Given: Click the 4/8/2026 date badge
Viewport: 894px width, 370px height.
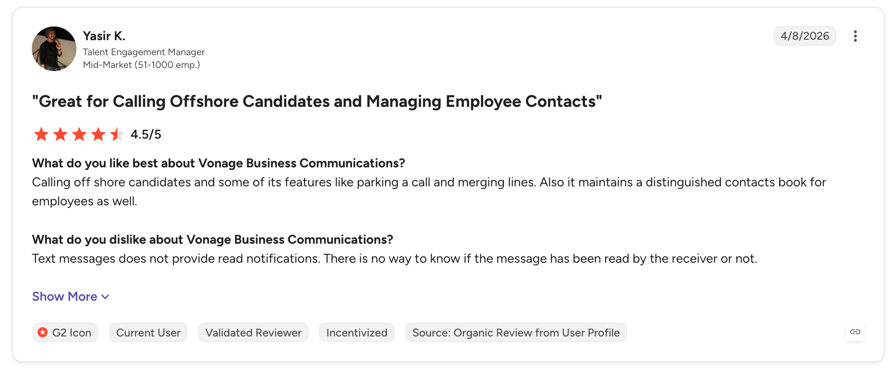Looking at the screenshot, I should tap(805, 36).
